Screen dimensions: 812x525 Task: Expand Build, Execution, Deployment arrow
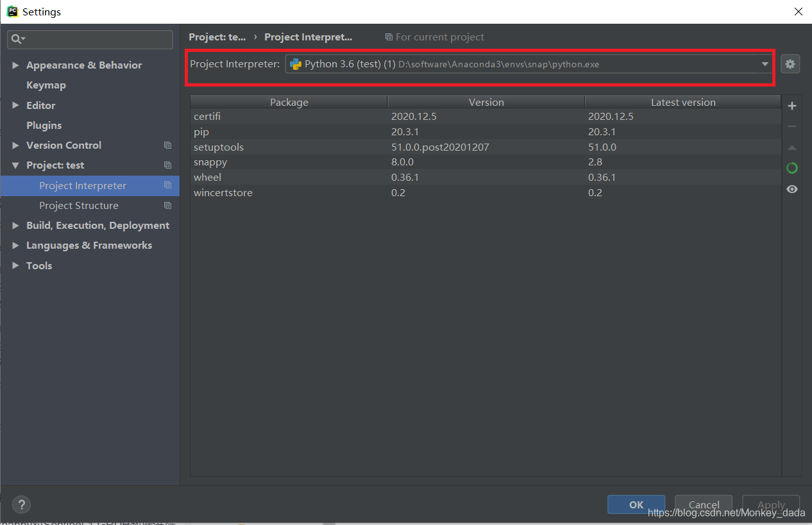15,226
